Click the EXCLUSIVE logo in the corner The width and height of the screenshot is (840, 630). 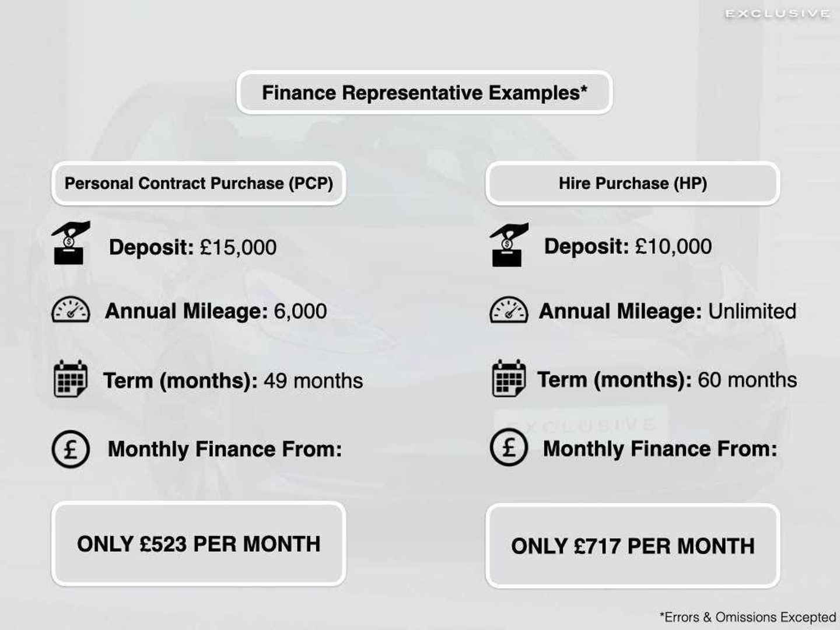click(778, 13)
